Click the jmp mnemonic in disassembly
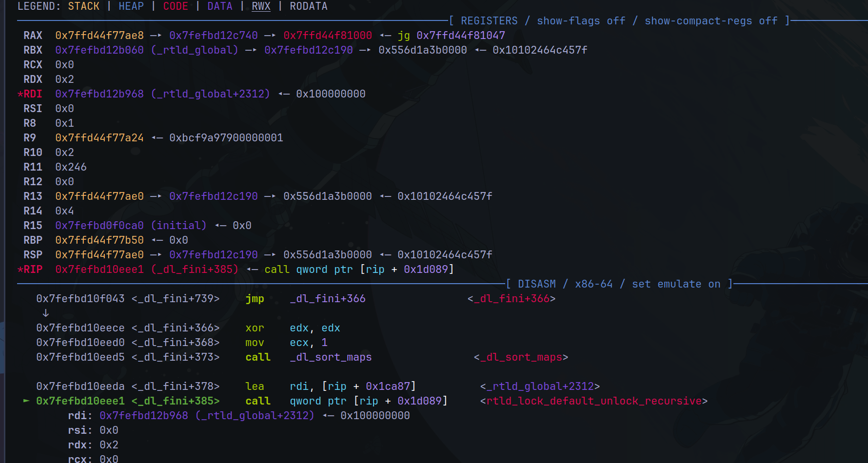The image size is (868, 463). [255, 299]
